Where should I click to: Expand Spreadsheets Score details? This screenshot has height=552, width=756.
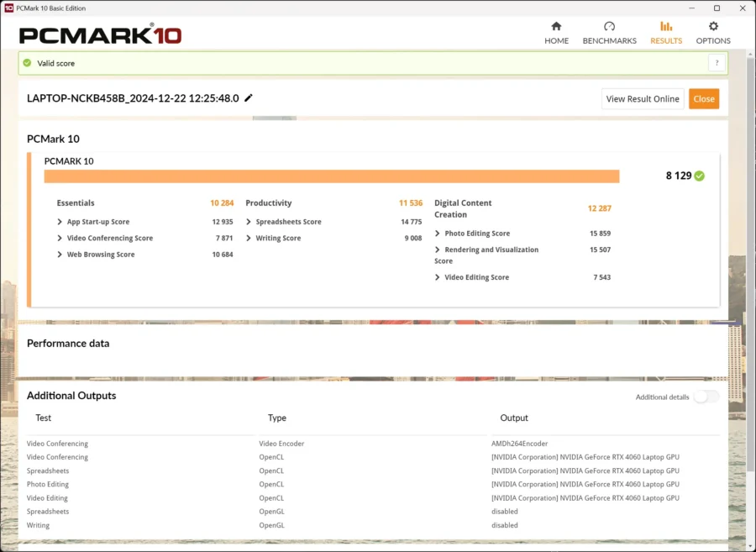pos(249,222)
